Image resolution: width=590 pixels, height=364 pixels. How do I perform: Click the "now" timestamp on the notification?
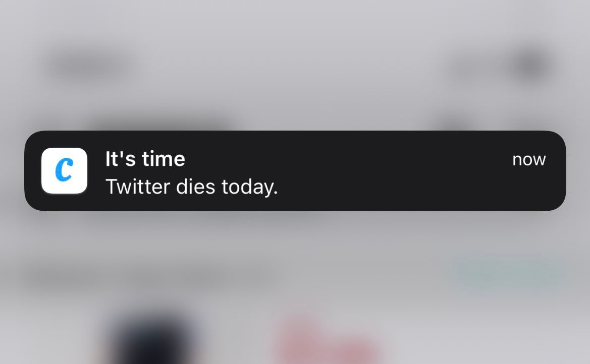point(528,160)
